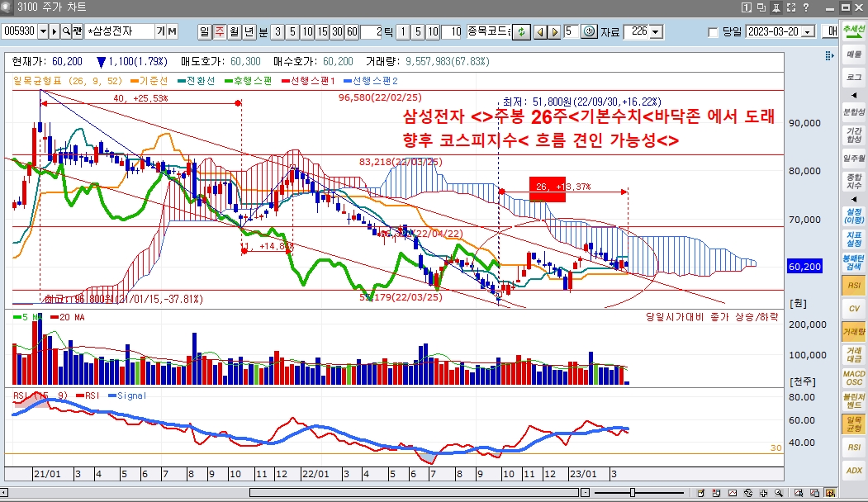
Task: Click the crosshair plus icon in bottom toolbar
Action: [x=763, y=493]
